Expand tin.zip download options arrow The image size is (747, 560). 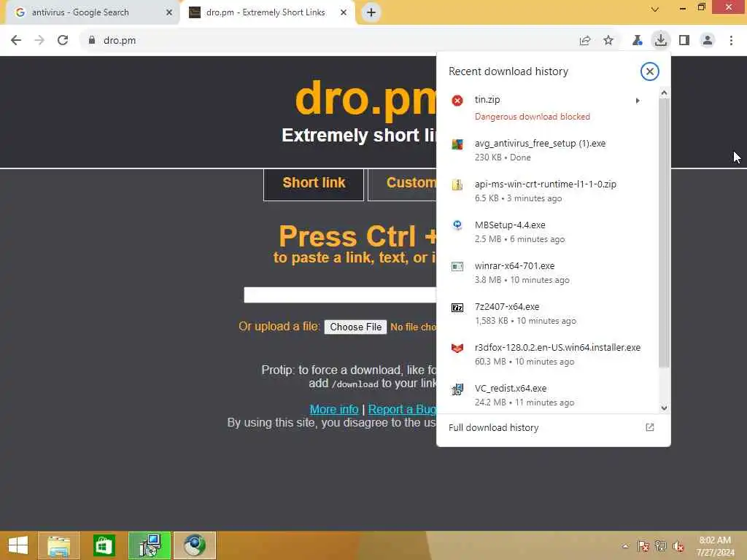638,101
